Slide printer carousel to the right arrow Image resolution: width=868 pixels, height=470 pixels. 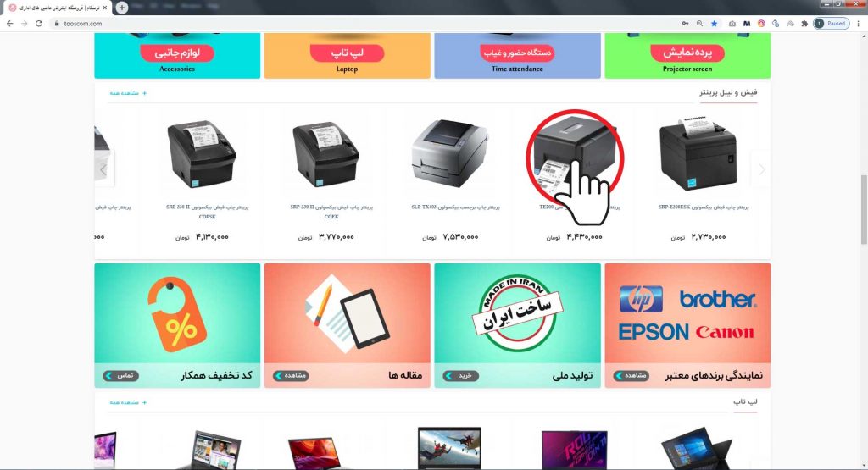(x=762, y=169)
